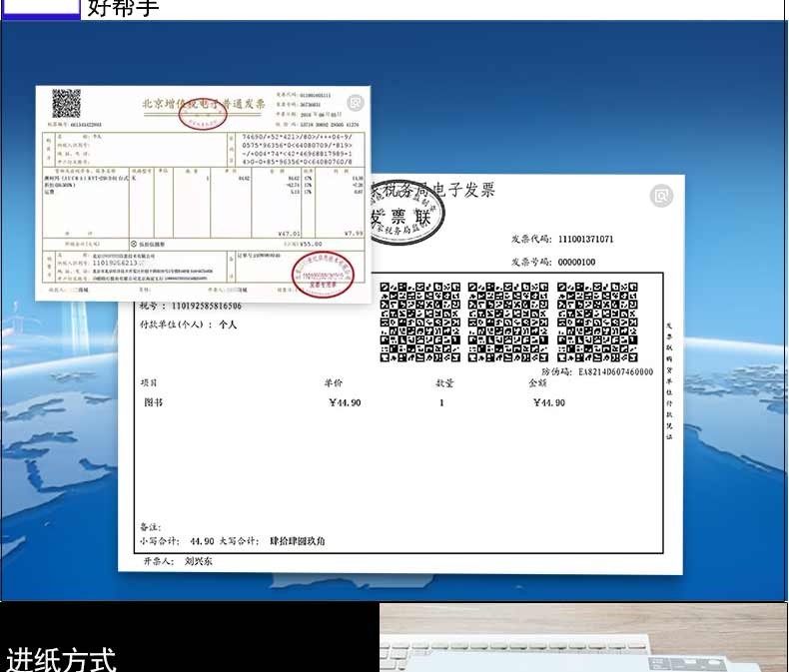Click the 项目 column header
Viewport: 789px width, 672px height.
149,382
